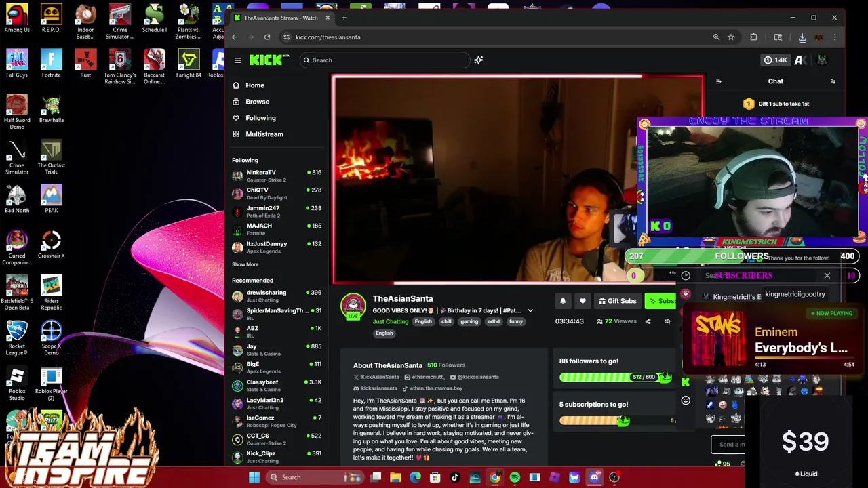Viewport: 868px width, 488px height.
Task: Reload the page in Chrome
Action: (x=267, y=37)
